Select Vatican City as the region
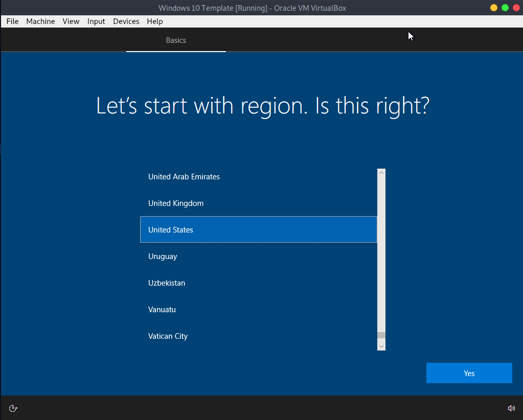Screen dimensions: 523x420 [x=259, y=336]
